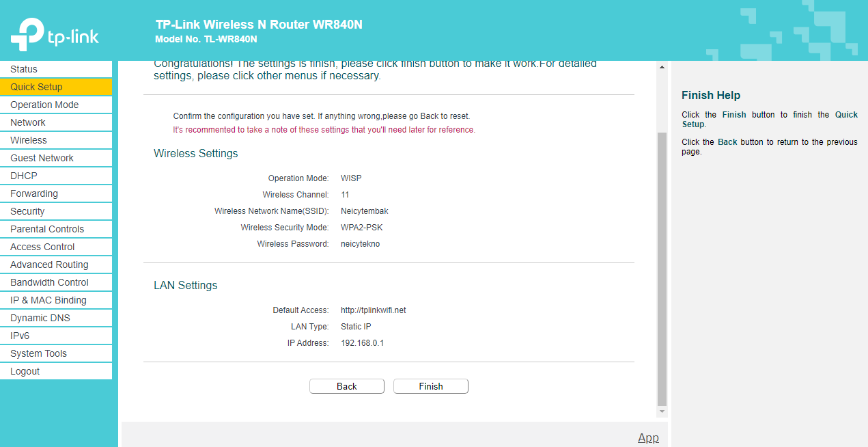Click the WISP operation mode value

pyautogui.click(x=351, y=178)
